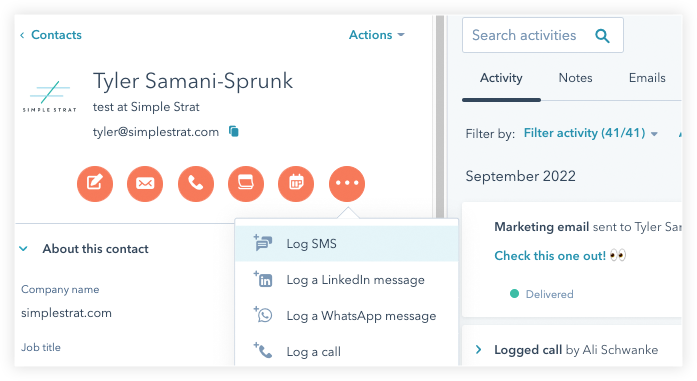Switch to the Activity tab
Image resolution: width=697 pixels, height=381 pixels.
(x=501, y=78)
